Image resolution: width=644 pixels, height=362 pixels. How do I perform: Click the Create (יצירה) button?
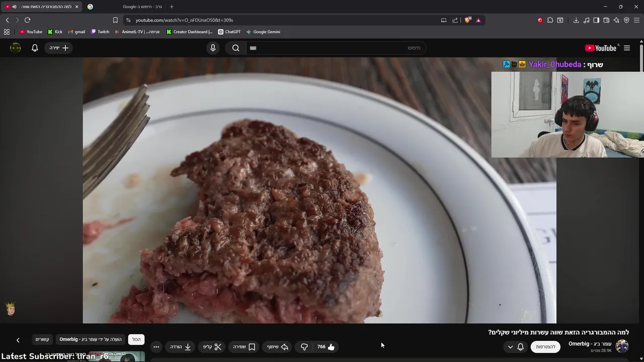59,48
